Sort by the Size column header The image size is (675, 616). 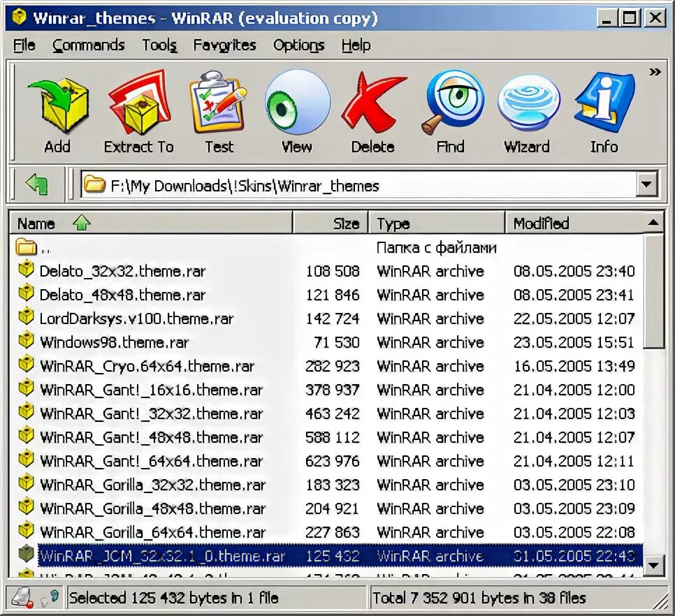(x=331, y=223)
